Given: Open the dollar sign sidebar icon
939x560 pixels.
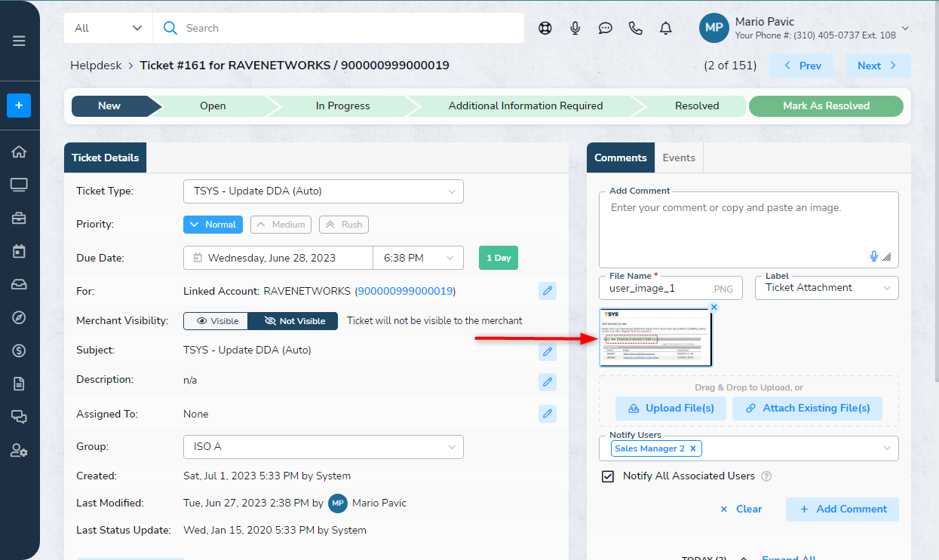Looking at the screenshot, I should click(x=20, y=350).
